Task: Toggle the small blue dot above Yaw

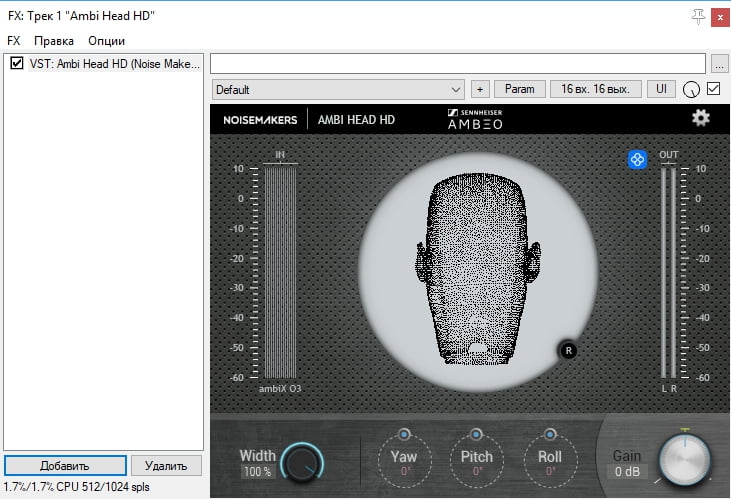Action: [x=404, y=434]
